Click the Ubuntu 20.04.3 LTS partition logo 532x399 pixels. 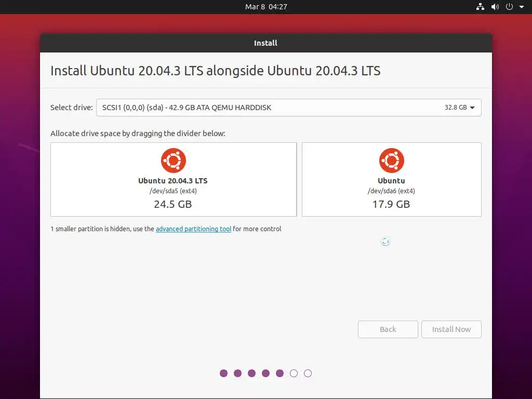174,161
